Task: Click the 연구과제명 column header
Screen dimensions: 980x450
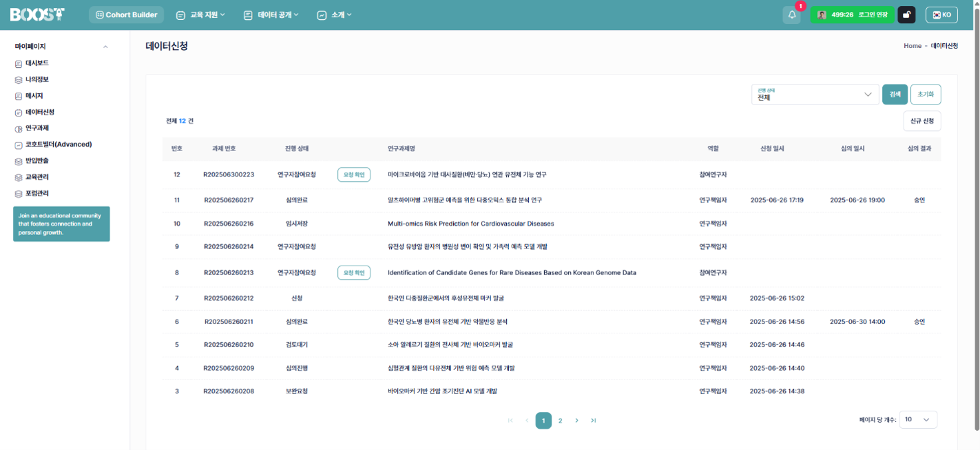Action: [x=401, y=148]
